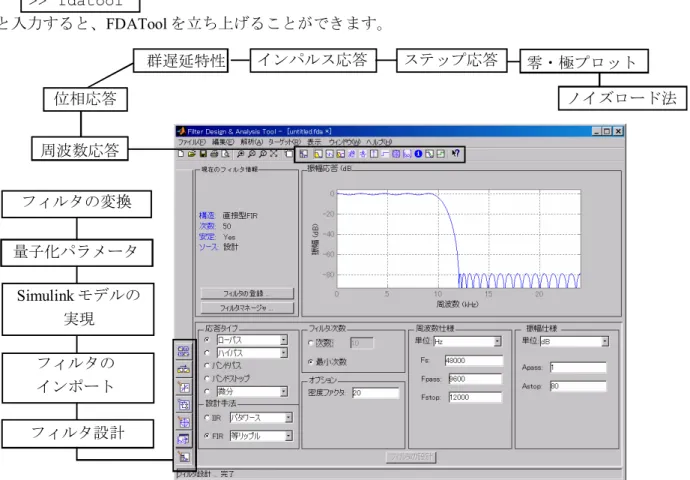This screenshot has width=690, height=480.
Task: Select the ハイパス response type radio button
Action: pyautogui.click(x=207, y=352)
